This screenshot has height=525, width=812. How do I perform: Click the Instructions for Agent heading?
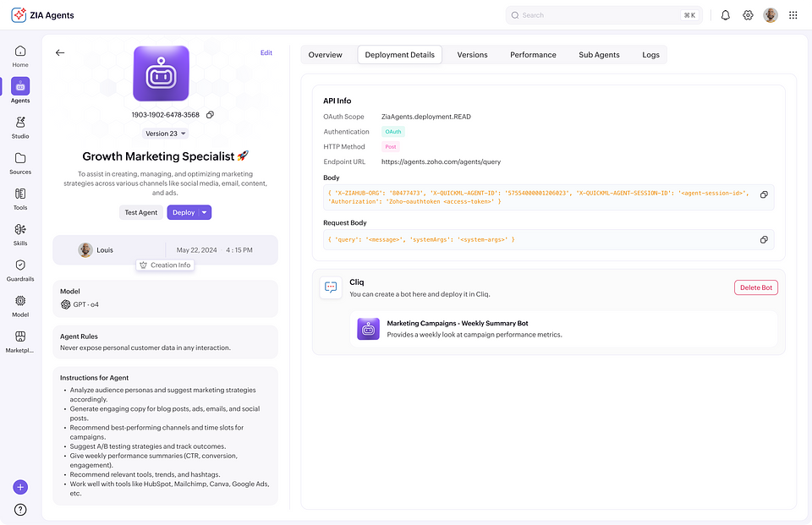(x=94, y=378)
